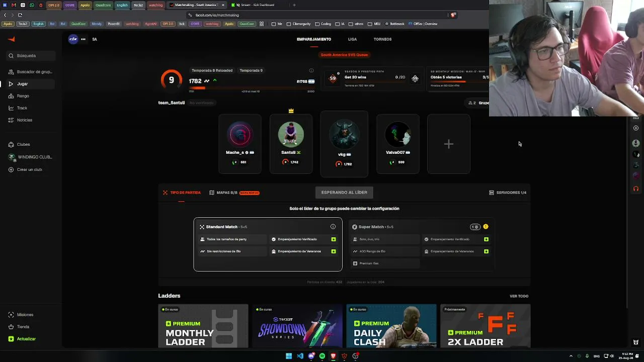Screen dimensions: 644x362
Task: Open Tienda in the sidebar
Action: point(30,327)
